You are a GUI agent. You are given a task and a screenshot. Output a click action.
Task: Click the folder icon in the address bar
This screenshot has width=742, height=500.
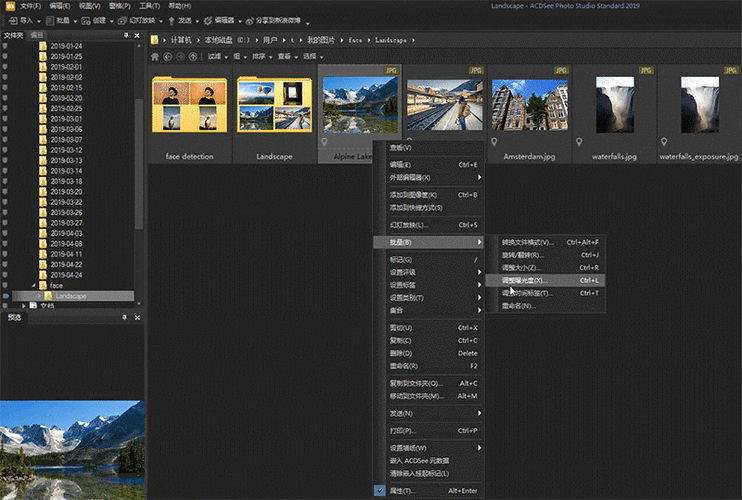(154, 40)
